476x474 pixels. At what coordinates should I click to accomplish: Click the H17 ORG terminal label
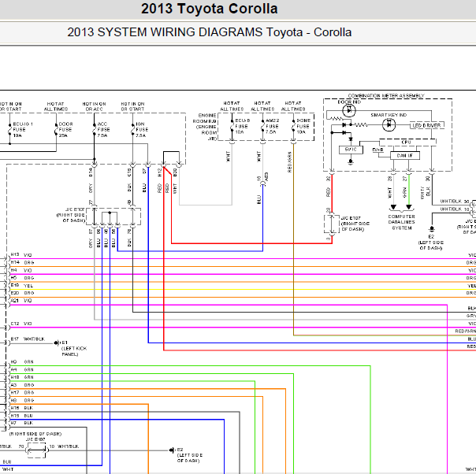pyautogui.click(x=22, y=393)
